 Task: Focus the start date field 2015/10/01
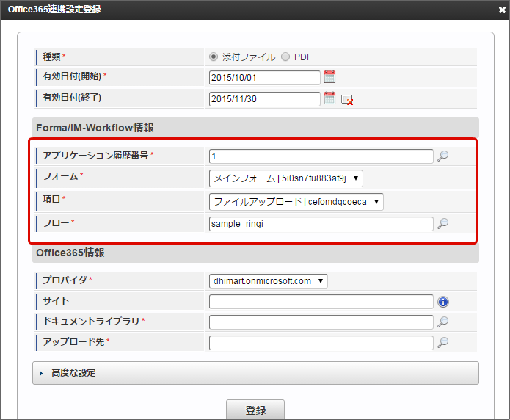pyautogui.click(x=264, y=78)
